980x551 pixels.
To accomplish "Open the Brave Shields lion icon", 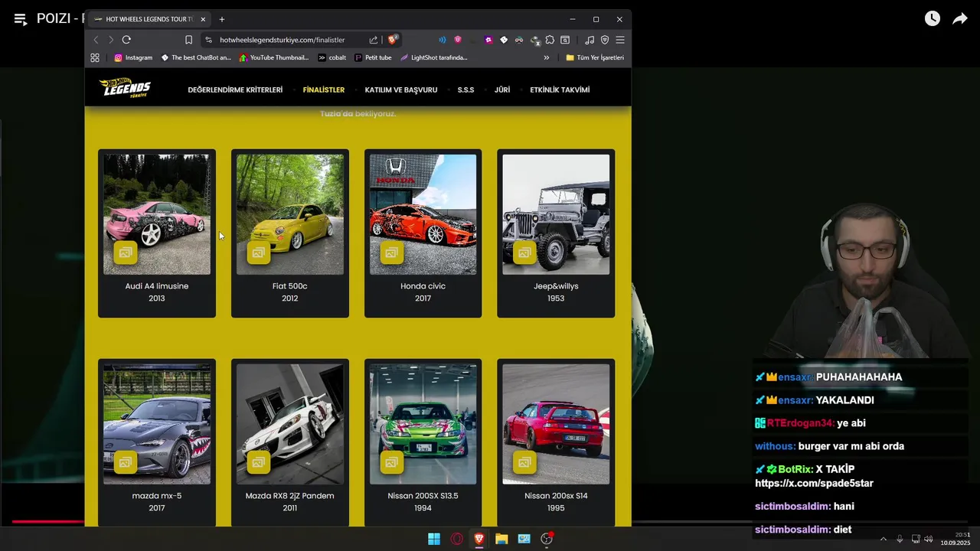I will point(393,40).
